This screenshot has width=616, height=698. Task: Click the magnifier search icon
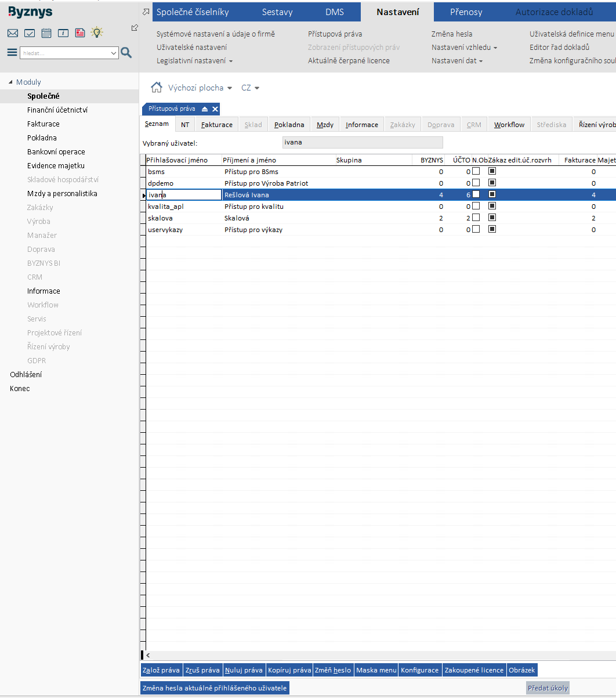pyautogui.click(x=126, y=53)
